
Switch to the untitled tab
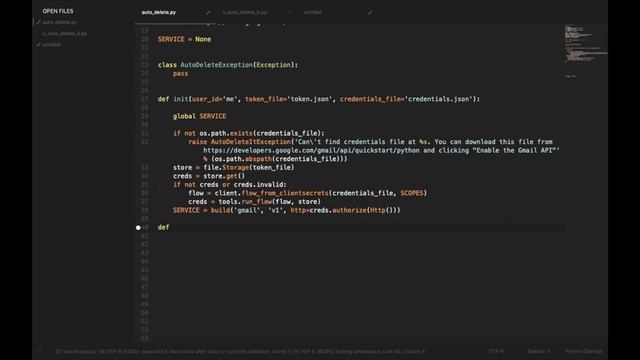(313, 12)
